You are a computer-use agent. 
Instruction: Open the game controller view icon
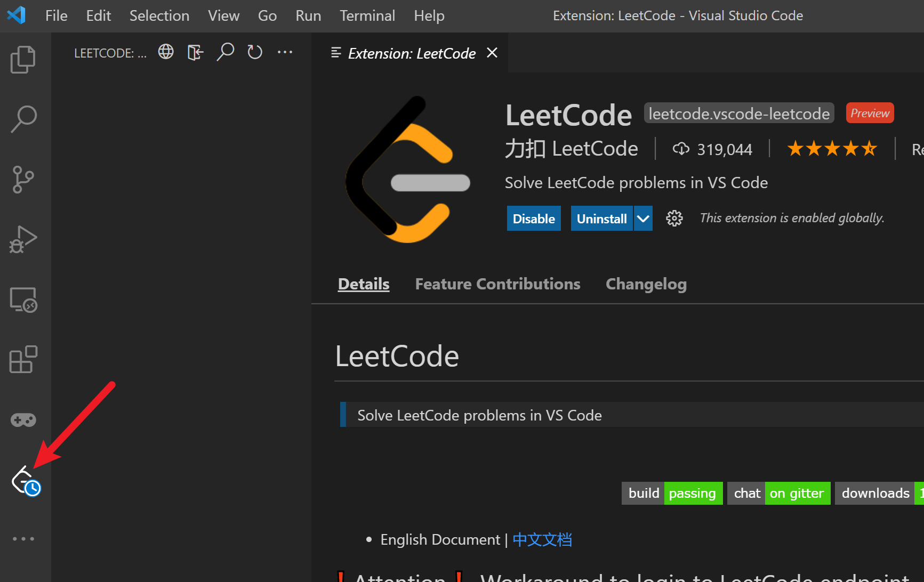click(23, 420)
